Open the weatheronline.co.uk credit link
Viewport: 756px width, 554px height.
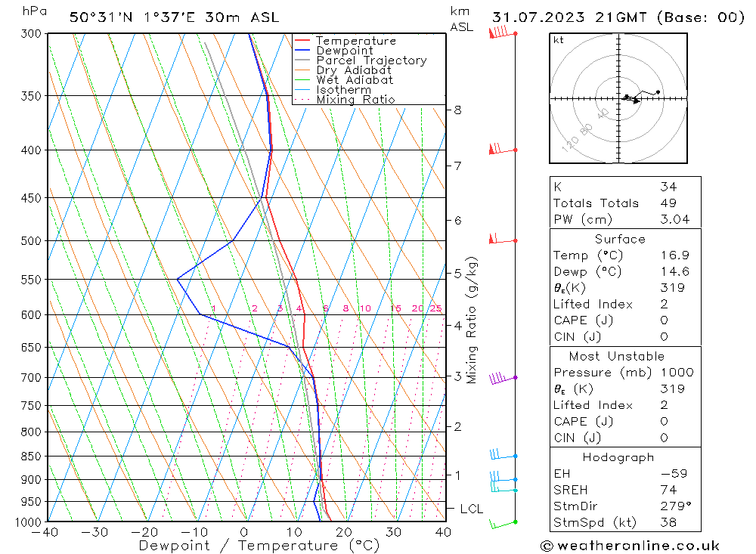631,546
